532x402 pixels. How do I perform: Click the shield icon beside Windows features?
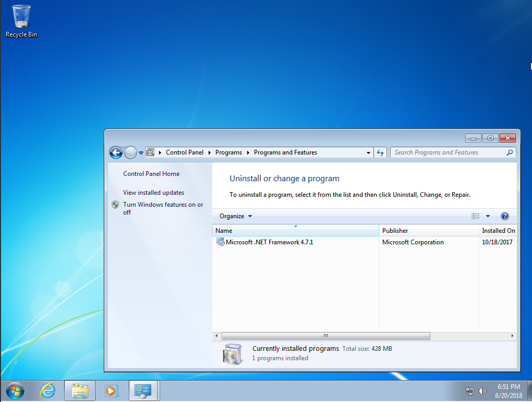click(x=115, y=205)
